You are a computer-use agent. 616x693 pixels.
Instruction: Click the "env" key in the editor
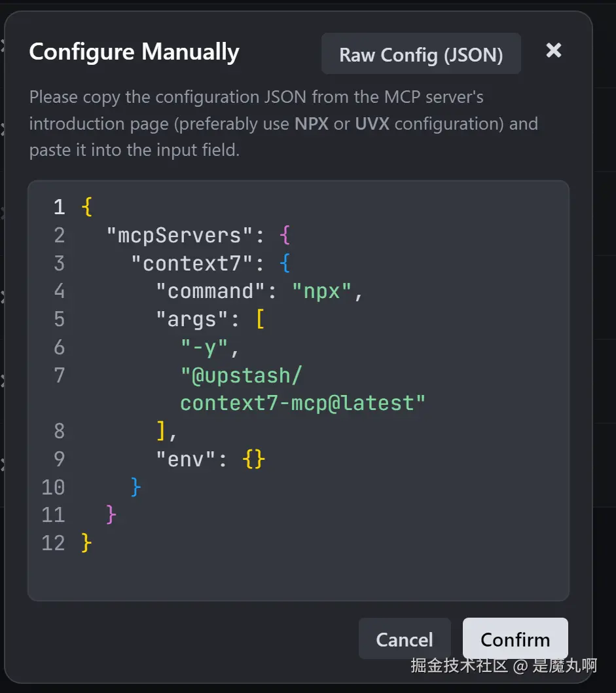click(186, 459)
